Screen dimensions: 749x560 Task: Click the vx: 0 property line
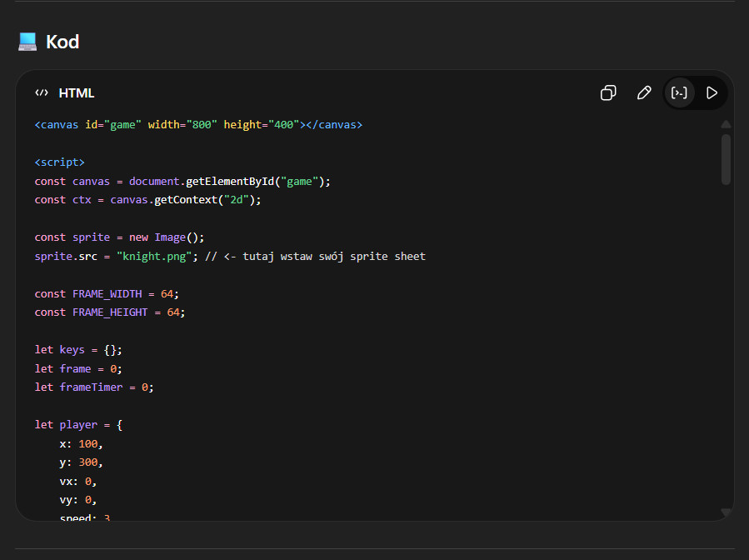(x=77, y=482)
